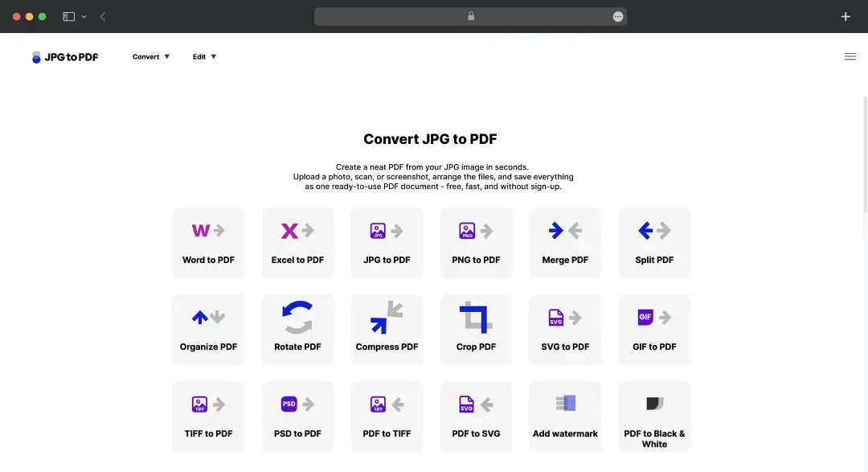Choose the GIF to PDF icon
Viewport: 868px width, 472px height.
(x=654, y=317)
